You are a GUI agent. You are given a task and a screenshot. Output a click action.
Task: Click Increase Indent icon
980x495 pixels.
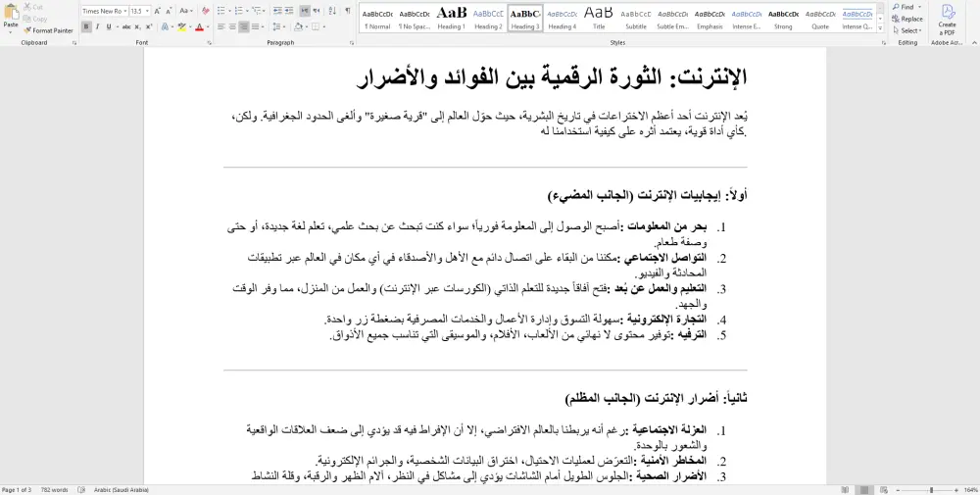coord(289,11)
